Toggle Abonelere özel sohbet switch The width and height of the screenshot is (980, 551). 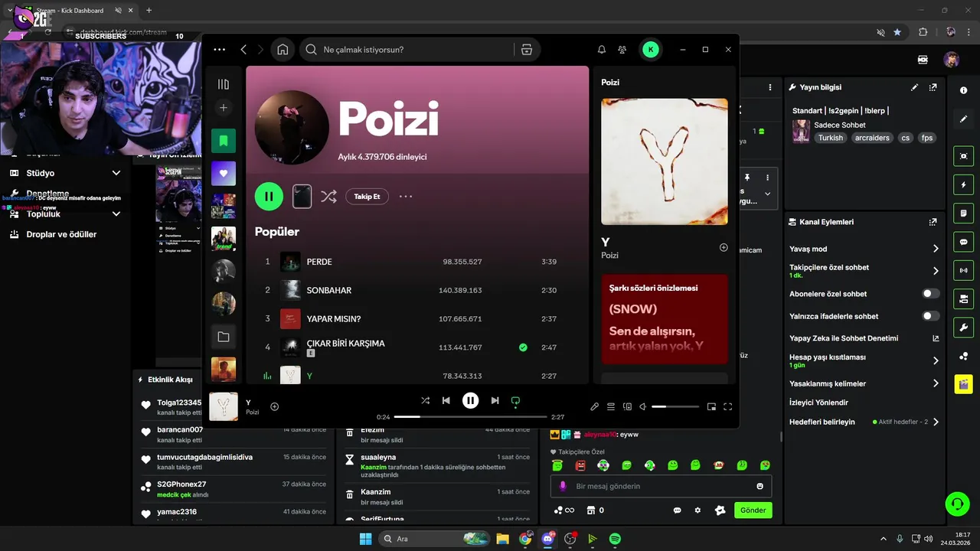tap(931, 294)
